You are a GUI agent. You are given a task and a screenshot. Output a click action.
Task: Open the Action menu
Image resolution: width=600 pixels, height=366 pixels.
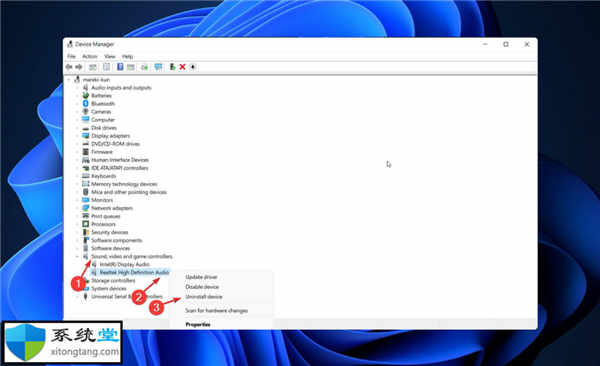point(90,56)
